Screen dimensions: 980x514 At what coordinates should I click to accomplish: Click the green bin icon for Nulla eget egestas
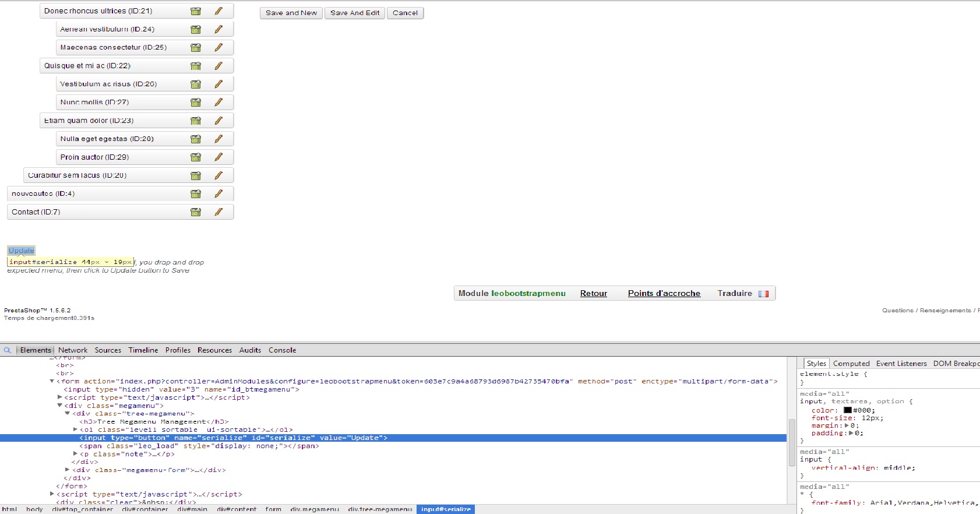pos(196,139)
